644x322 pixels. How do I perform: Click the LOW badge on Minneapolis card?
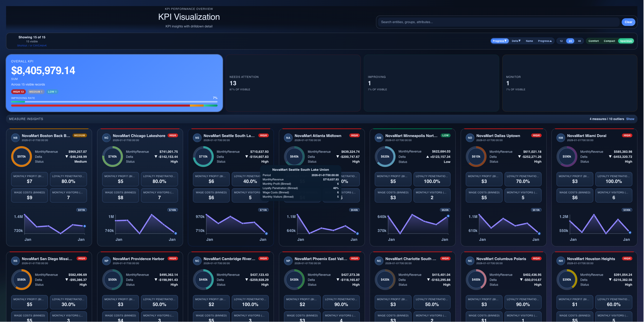point(445,135)
